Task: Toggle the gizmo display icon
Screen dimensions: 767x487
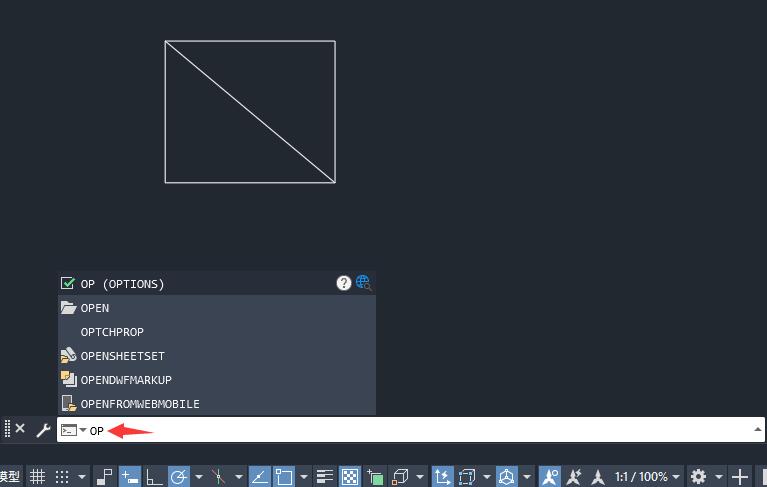Action: click(507, 476)
